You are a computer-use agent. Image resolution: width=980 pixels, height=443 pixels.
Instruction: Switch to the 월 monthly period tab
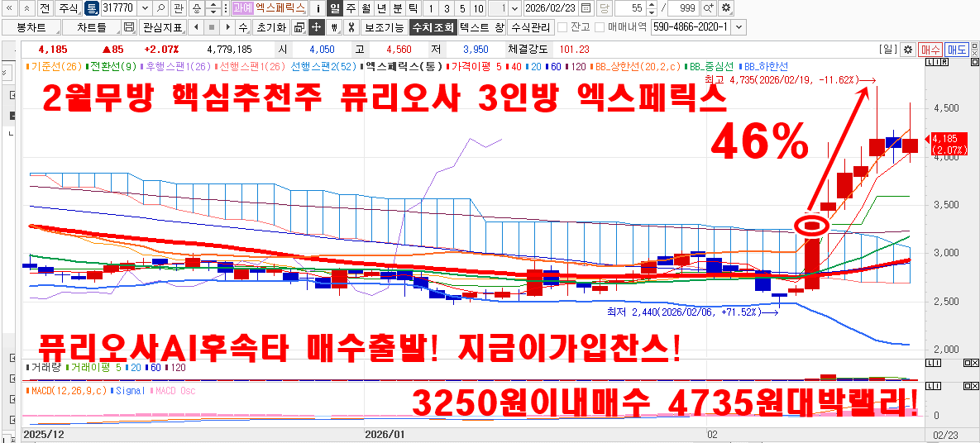366,8
